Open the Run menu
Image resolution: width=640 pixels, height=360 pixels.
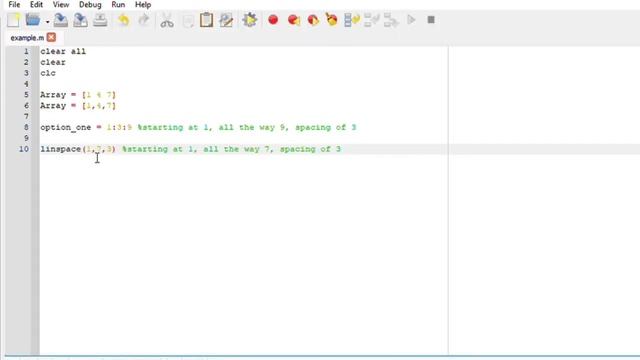coord(118,4)
